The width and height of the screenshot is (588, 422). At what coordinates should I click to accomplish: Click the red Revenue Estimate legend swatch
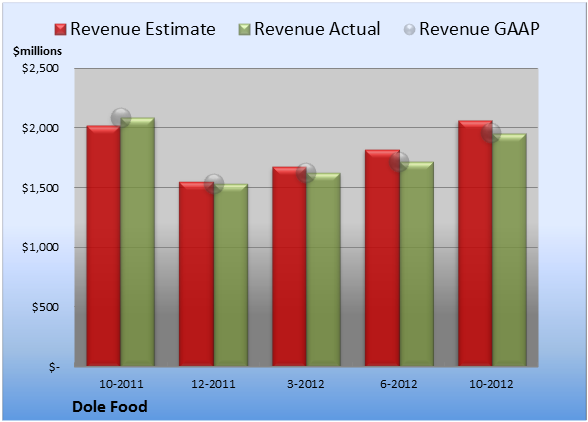point(60,30)
